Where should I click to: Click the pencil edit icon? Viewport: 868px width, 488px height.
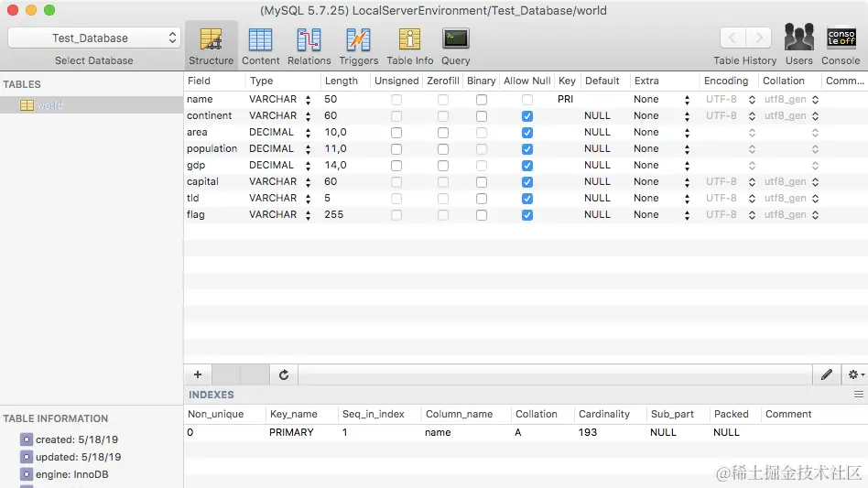(x=827, y=374)
